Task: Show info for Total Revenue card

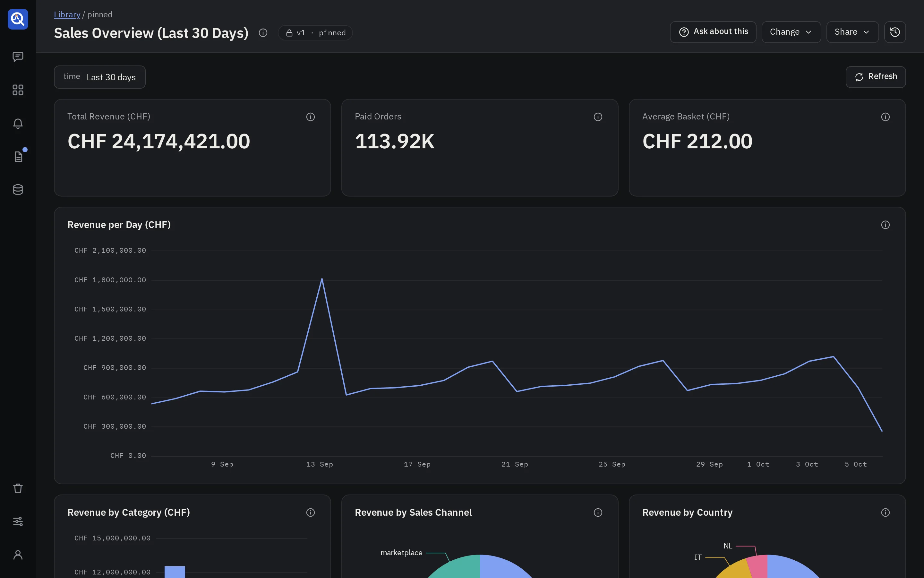Action: [x=311, y=117]
